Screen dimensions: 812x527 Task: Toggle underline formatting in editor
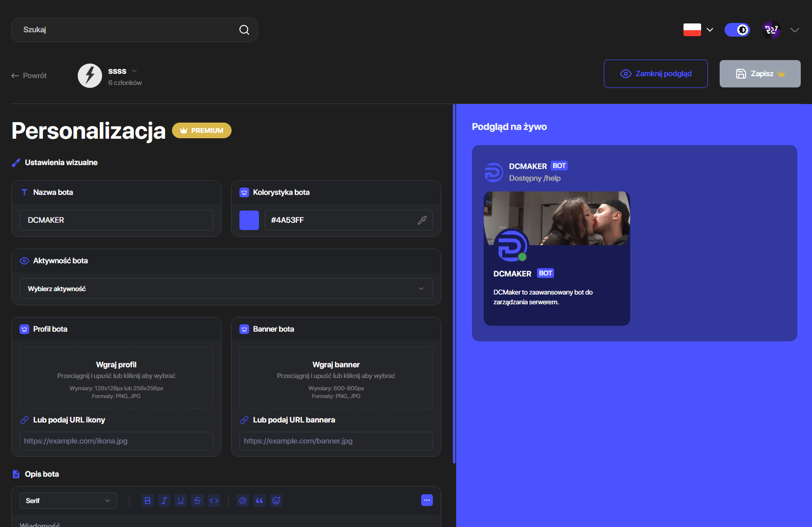181,501
